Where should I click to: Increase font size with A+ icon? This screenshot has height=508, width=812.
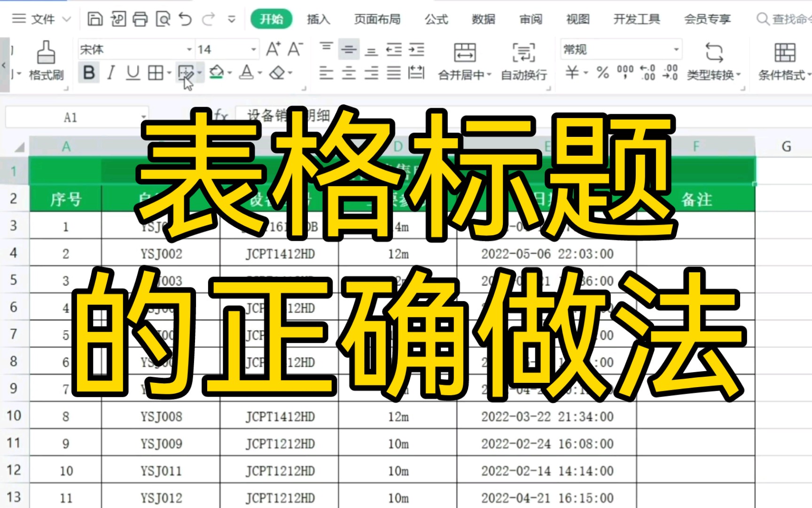tap(273, 49)
